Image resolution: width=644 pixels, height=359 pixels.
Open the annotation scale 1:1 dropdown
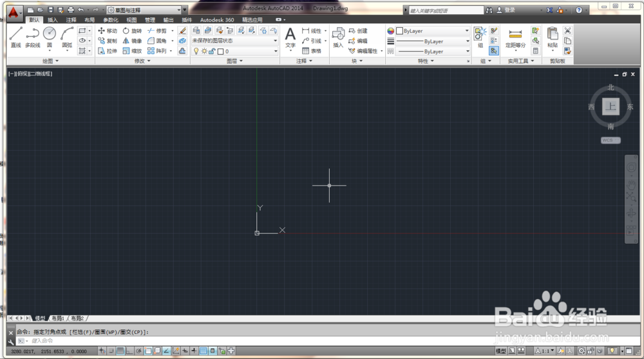click(x=545, y=351)
